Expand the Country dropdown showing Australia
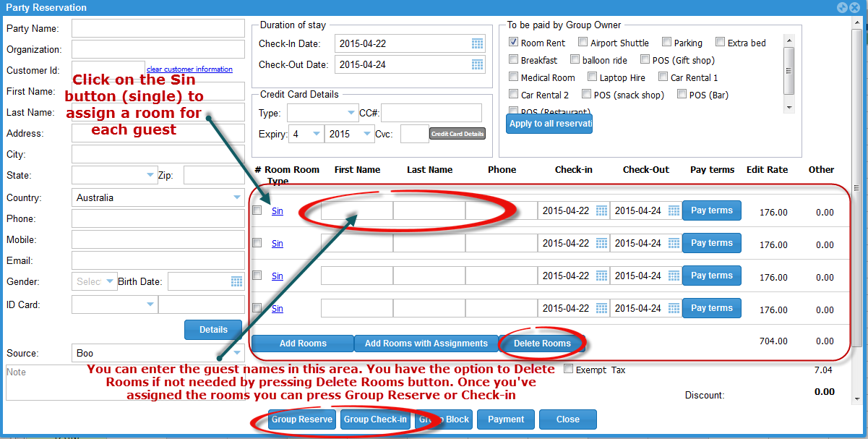This screenshot has width=868, height=439. (x=237, y=197)
